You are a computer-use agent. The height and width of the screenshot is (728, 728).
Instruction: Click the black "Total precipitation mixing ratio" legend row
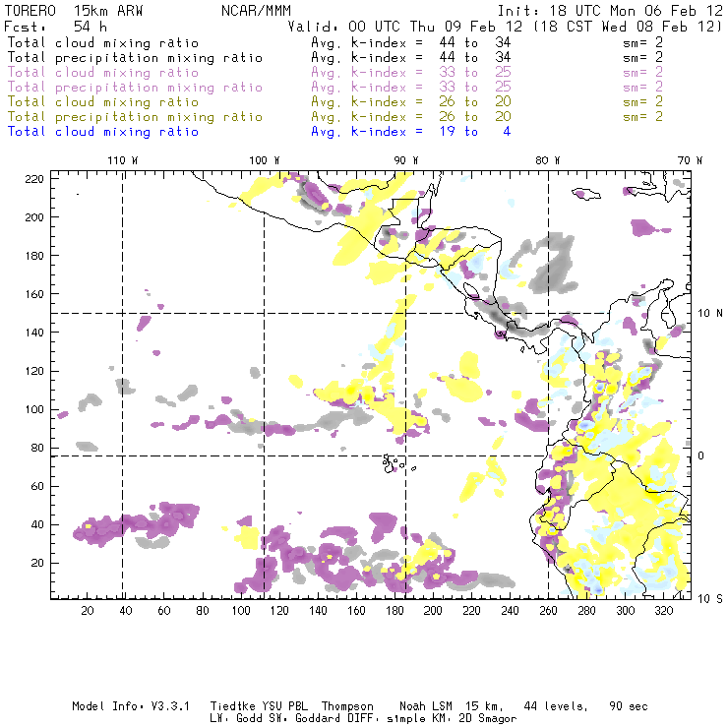(x=334, y=58)
